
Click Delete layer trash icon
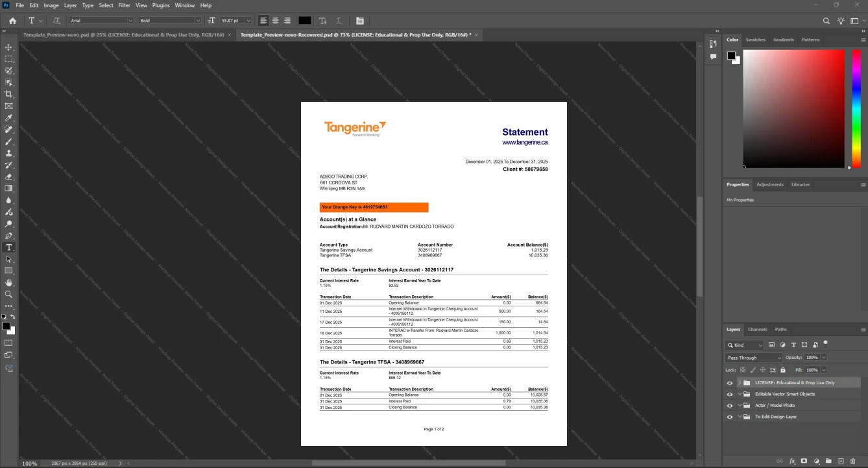tap(852, 461)
